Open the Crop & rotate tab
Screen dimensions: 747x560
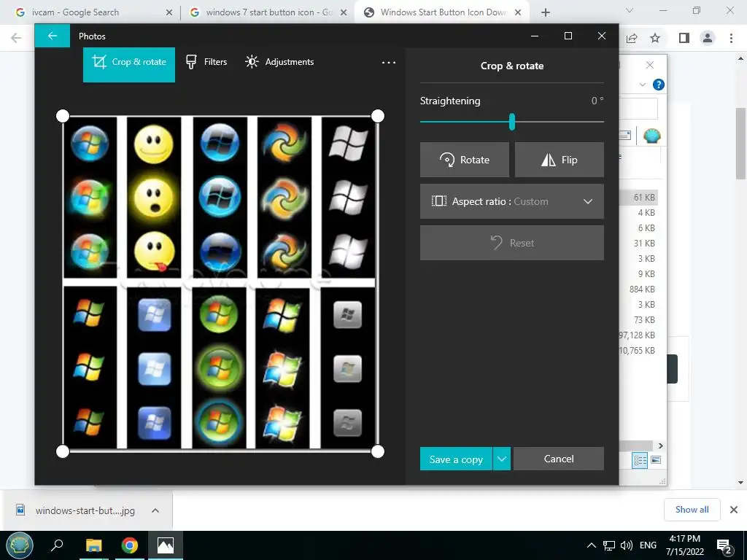tap(129, 64)
